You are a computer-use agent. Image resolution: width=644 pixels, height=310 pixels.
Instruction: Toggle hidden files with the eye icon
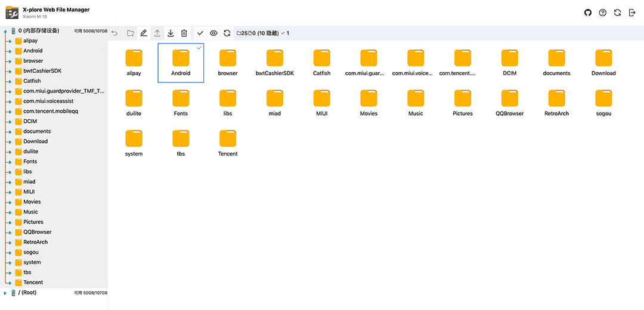pyautogui.click(x=213, y=33)
